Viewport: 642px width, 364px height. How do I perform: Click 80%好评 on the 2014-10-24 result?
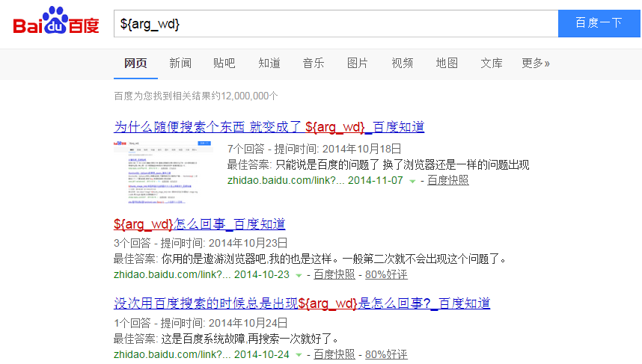click(386, 354)
